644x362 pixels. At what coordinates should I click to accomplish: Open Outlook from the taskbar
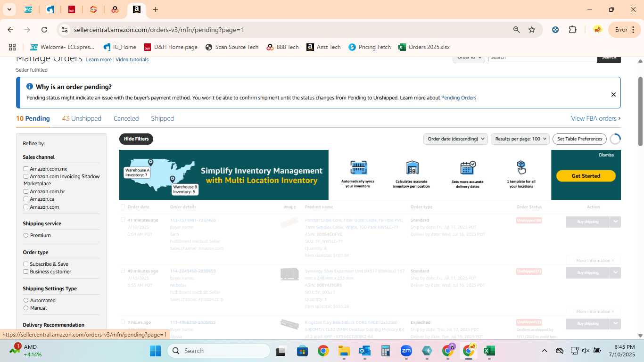364,351
